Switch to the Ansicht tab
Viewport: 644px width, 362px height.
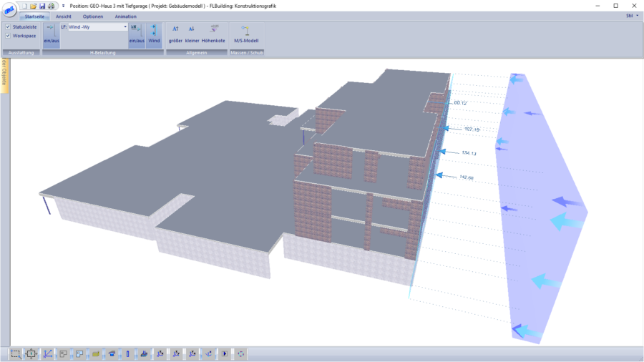tap(64, 16)
